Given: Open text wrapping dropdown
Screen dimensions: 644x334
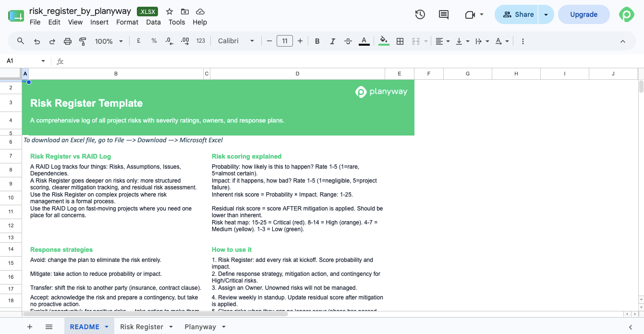Looking at the screenshot, I should click(x=482, y=41).
